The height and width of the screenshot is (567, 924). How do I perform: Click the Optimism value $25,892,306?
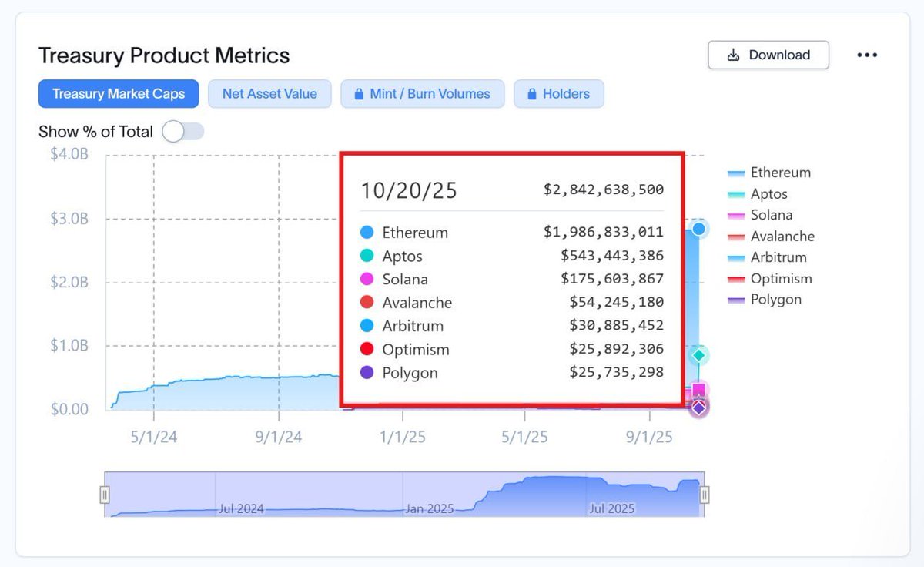[616, 349]
